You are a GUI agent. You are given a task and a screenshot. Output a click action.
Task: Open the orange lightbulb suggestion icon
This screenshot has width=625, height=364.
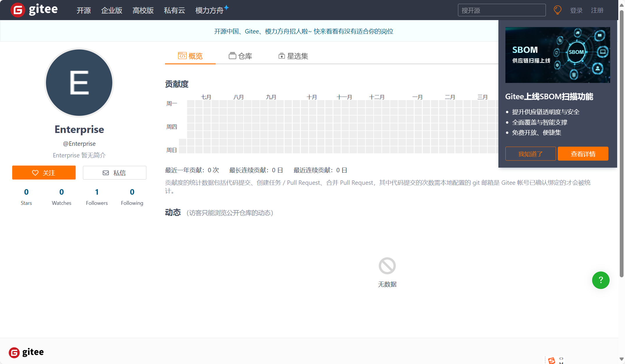pyautogui.click(x=557, y=10)
